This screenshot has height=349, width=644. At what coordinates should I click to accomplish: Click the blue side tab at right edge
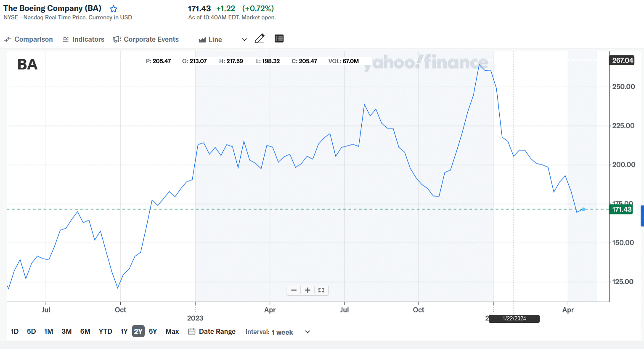tap(642, 216)
